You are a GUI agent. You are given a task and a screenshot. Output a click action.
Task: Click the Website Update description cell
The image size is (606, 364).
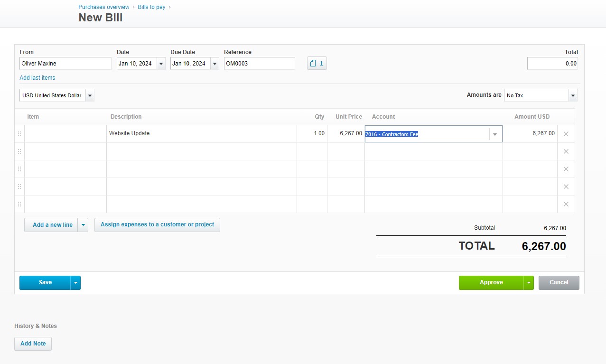(x=202, y=134)
